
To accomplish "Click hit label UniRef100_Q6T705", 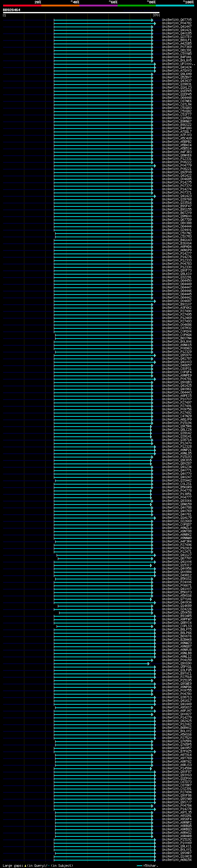I will [177, 20].
